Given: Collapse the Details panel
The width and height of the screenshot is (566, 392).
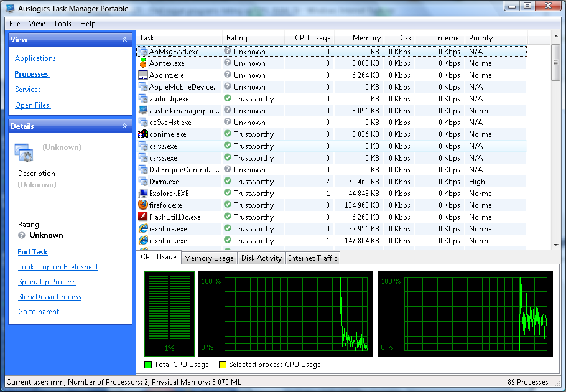Looking at the screenshot, I should coord(124,126).
